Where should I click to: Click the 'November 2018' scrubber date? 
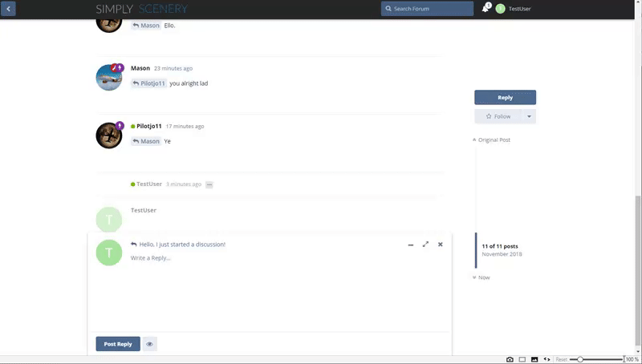[x=502, y=254]
